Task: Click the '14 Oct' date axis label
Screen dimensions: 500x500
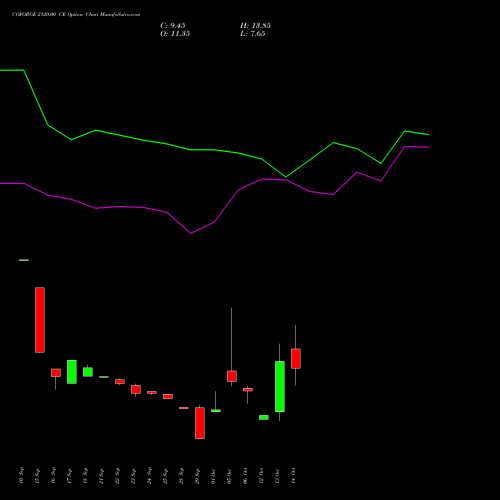Action: point(294,476)
